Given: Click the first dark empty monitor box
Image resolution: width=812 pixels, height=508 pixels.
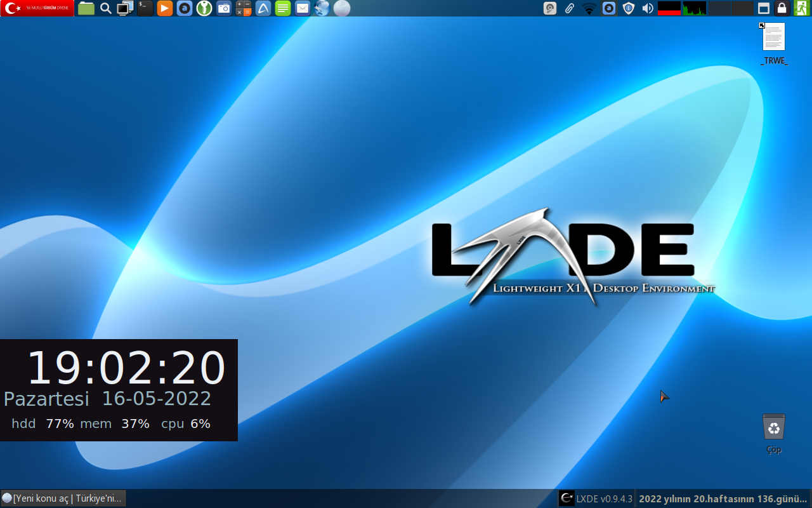Looking at the screenshot, I should (719, 8).
